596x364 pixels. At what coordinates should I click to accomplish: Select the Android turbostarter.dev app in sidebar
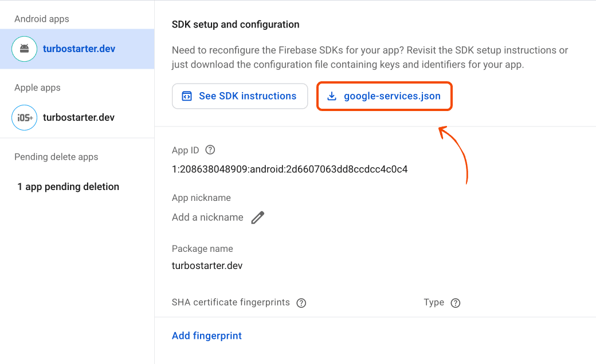(79, 49)
